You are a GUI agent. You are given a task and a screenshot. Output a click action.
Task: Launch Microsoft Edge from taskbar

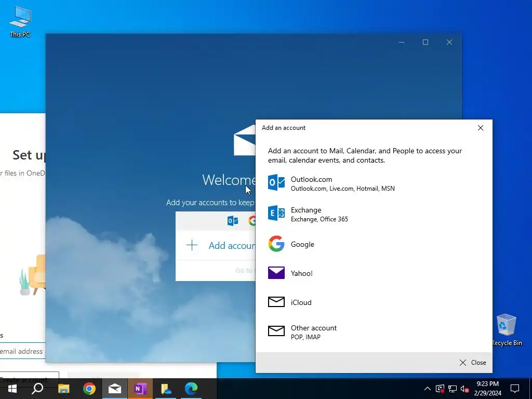tap(191, 389)
